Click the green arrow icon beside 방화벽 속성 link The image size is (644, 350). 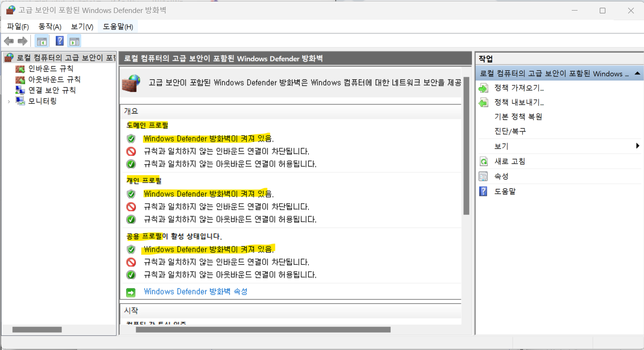[131, 292]
